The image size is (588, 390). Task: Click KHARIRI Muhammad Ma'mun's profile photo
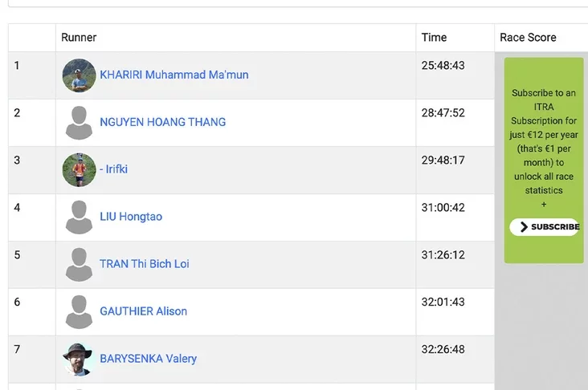[x=79, y=75]
